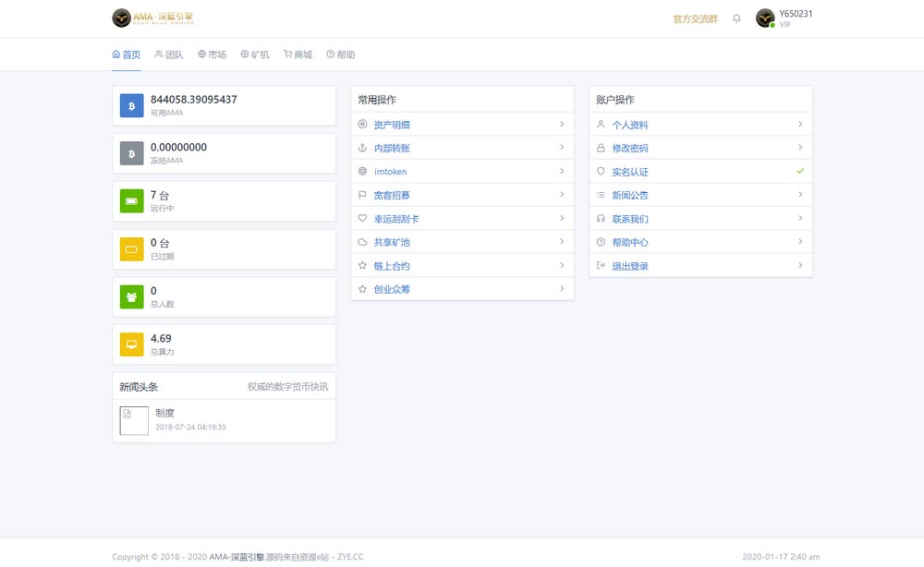Click the green checkmark beside 实名认证
This screenshot has width=924, height=567.
coord(800,172)
